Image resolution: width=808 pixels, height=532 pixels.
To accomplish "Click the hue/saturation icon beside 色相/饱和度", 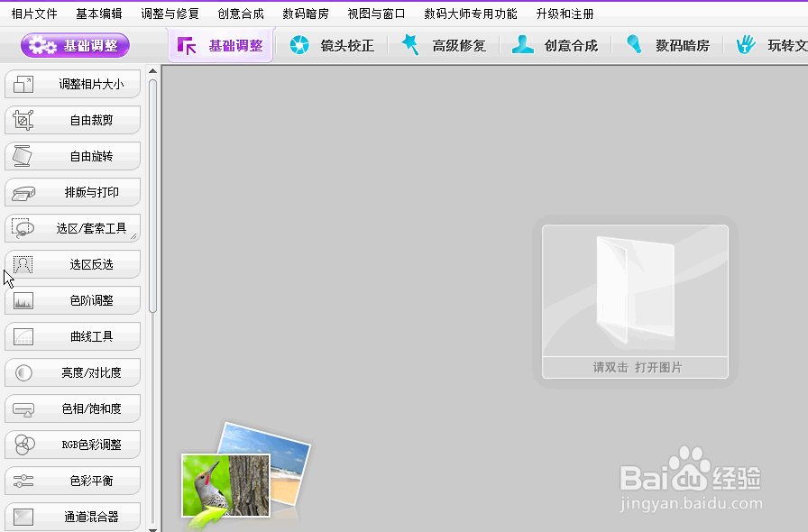I will [x=23, y=410].
